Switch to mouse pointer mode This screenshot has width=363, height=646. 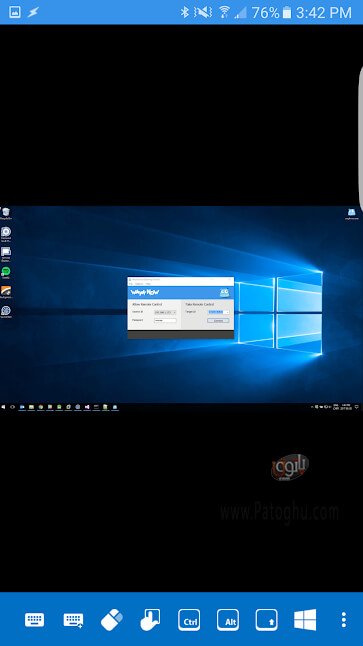pos(112,620)
